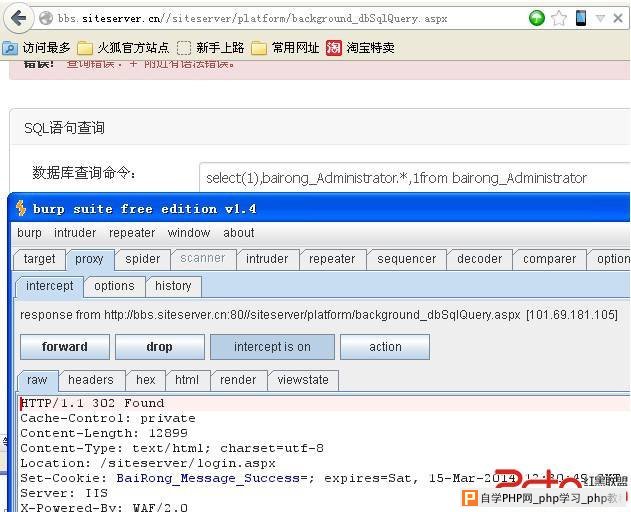The width and height of the screenshot is (631, 512).
Task: Click the drop button
Action: click(x=159, y=347)
